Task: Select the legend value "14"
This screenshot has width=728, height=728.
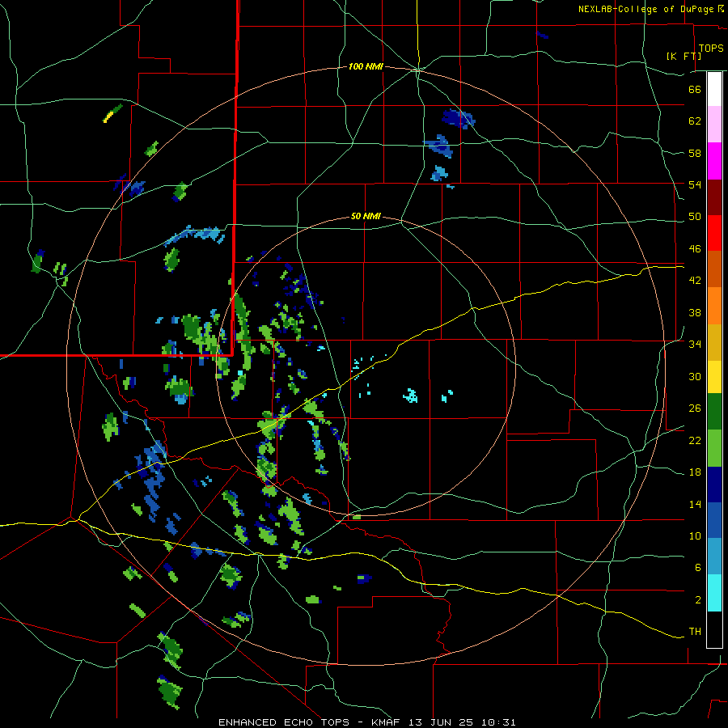Action: click(x=695, y=504)
